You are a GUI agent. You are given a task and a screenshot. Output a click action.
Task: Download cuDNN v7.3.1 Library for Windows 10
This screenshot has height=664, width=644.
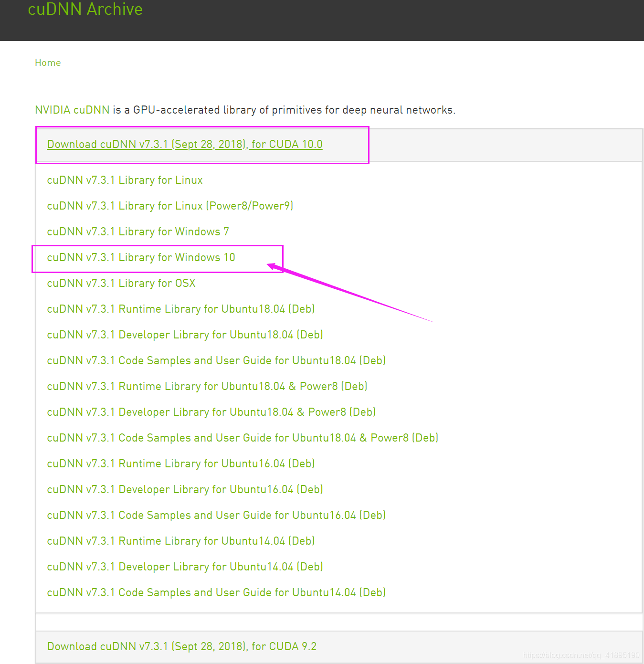(x=141, y=257)
